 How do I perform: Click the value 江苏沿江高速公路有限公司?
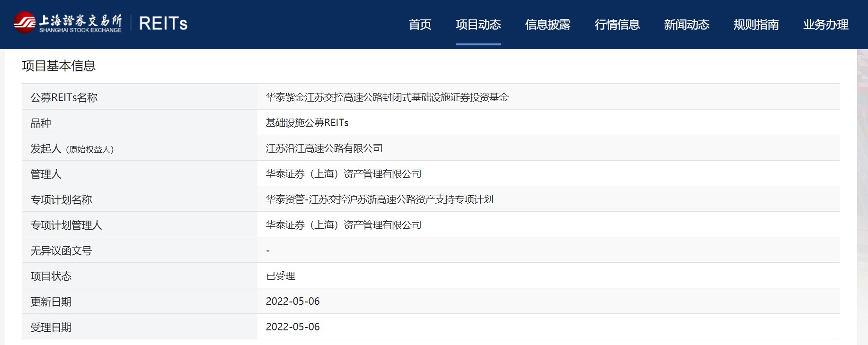[324, 148]
